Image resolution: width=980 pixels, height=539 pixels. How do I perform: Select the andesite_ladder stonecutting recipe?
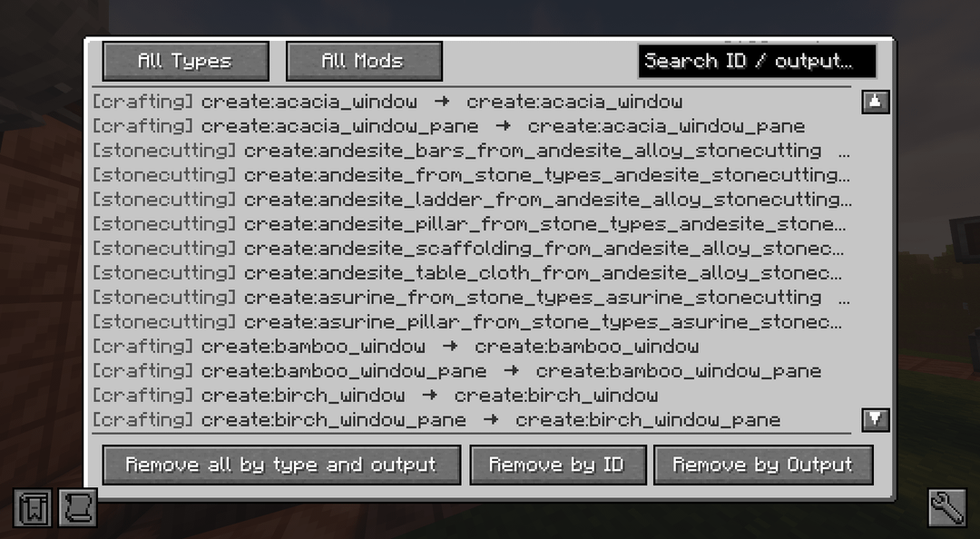point(472,200)
